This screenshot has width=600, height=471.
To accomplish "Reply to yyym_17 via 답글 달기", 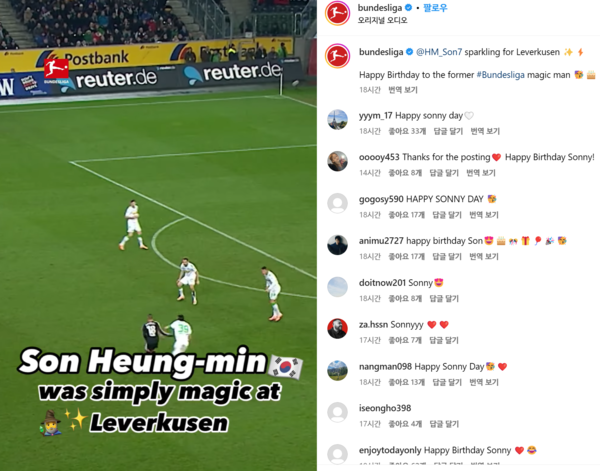I will 448,132.
